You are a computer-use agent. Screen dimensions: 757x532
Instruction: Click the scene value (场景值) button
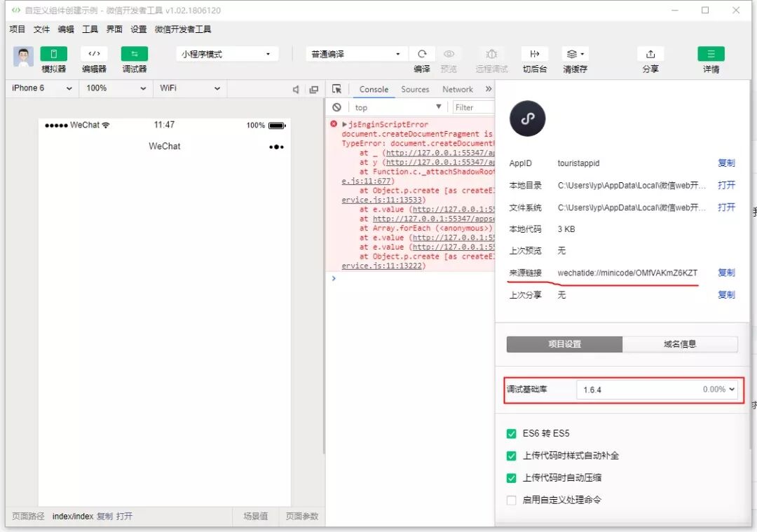coord(255,516)
